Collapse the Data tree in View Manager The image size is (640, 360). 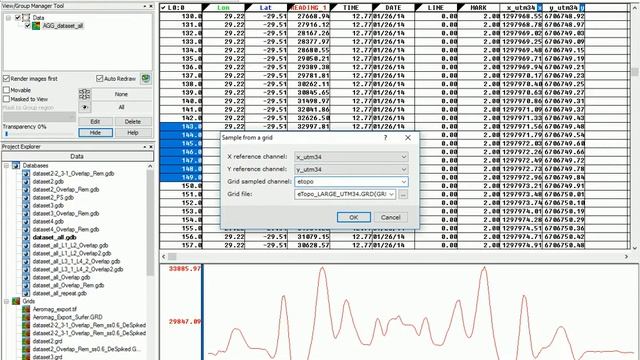[x=8, y=18]
